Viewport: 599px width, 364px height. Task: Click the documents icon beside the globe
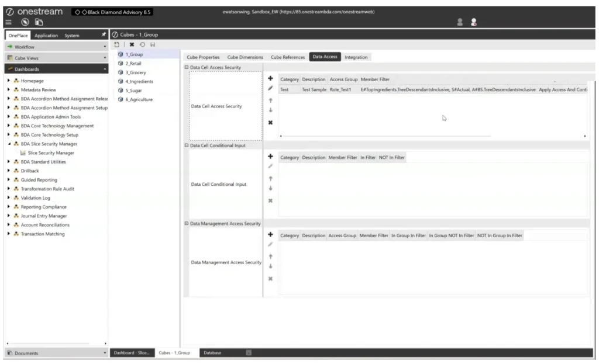tap(39, 22)
